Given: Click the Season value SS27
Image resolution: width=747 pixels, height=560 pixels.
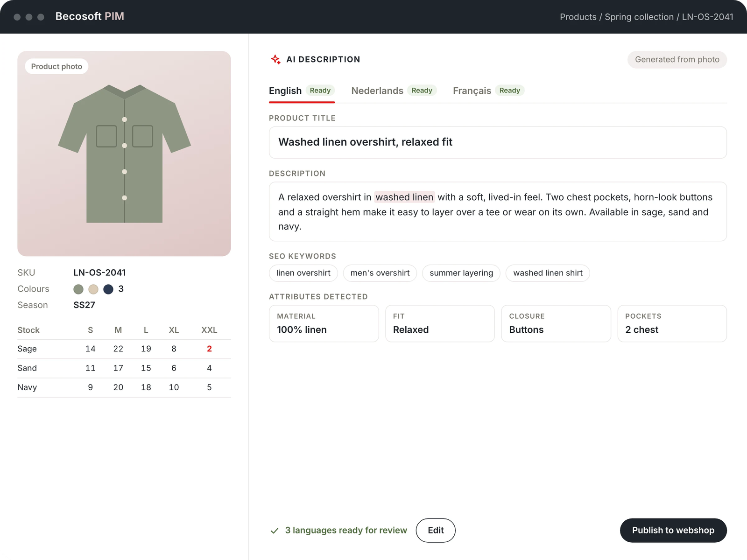Looking at the screenshot, I should coord(84,305).
